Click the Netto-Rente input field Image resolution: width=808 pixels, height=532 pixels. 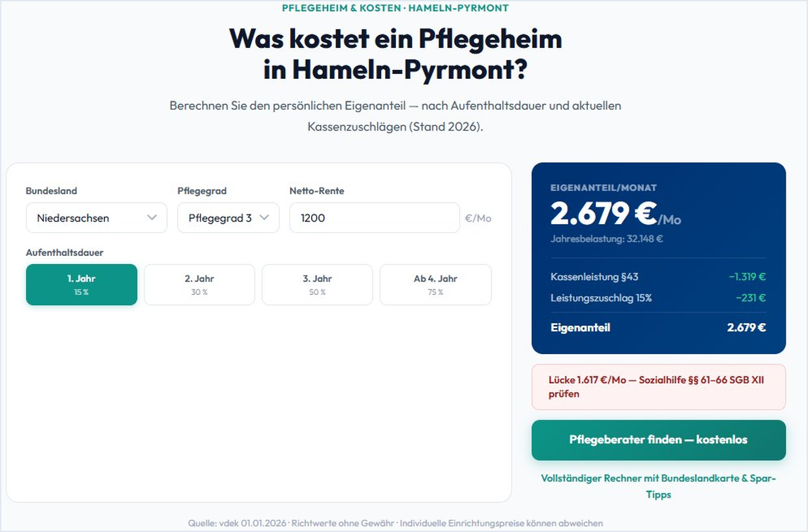click(374, 218)
